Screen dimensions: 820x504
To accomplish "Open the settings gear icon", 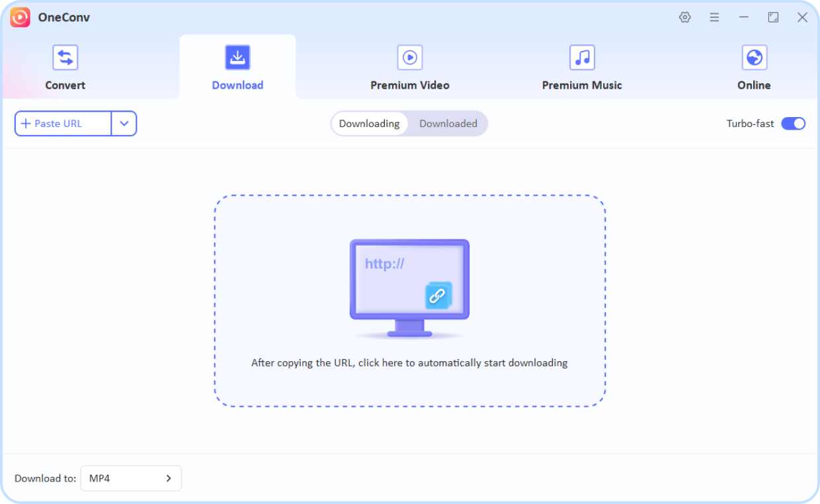I will (685, 17).
